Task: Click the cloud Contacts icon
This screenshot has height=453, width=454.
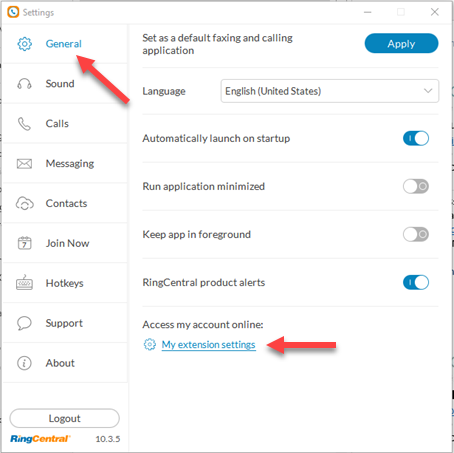Action: [25, 203]
